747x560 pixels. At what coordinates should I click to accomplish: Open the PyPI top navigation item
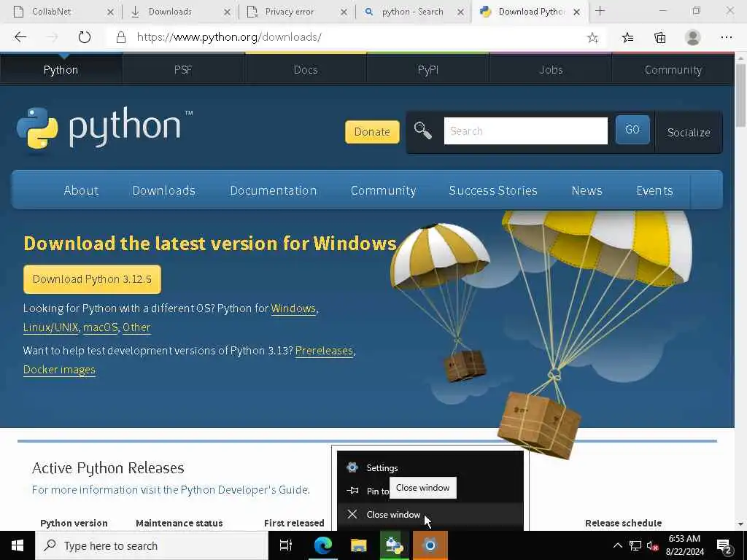tap(427, 69)
